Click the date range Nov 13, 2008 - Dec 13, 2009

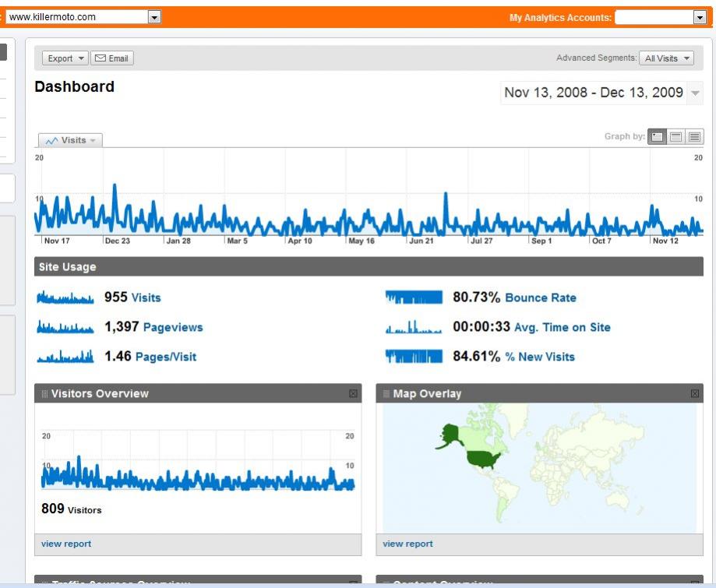[594, 93]
